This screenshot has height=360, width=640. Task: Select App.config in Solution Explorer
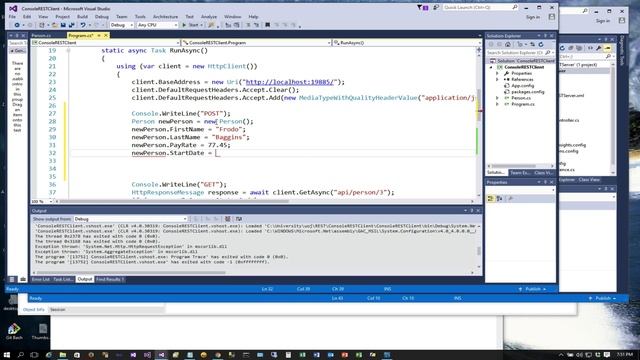tap(522, 86)
